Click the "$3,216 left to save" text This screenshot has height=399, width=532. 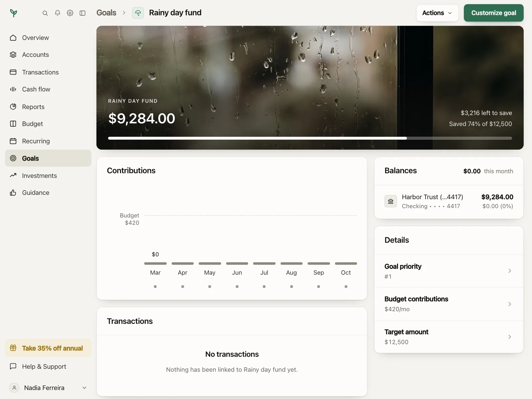(x=486, y=113)
